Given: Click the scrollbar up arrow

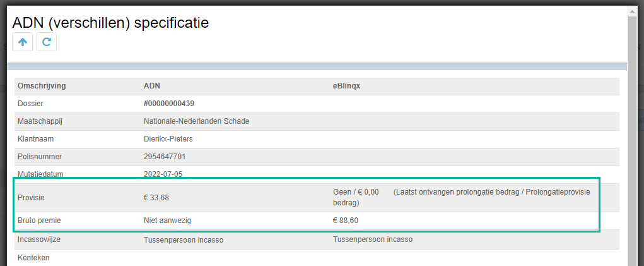Looking at the screenshot, I should point(631,13).
